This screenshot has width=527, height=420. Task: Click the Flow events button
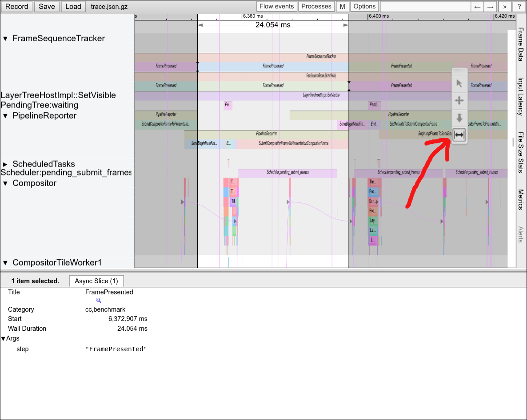click(x=276, y=7)
